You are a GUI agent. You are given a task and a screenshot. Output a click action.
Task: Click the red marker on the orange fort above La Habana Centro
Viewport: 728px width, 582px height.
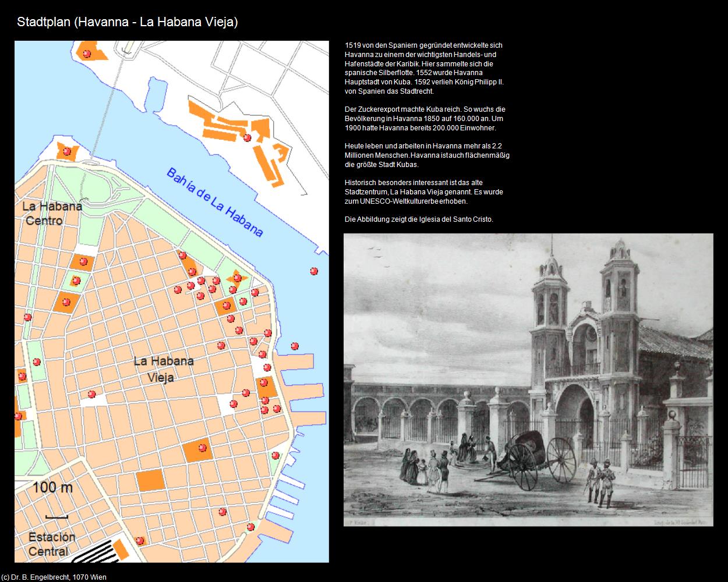click(67, 151)
